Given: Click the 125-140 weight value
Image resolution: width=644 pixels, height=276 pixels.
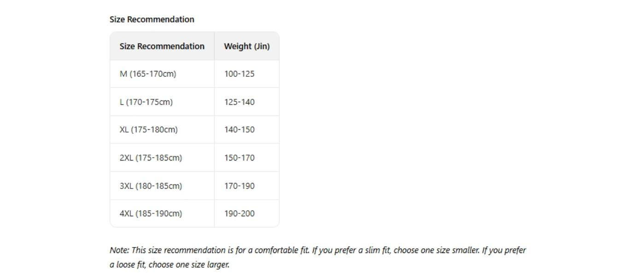Looking at the screenshot, I should [x=239, y=102].
